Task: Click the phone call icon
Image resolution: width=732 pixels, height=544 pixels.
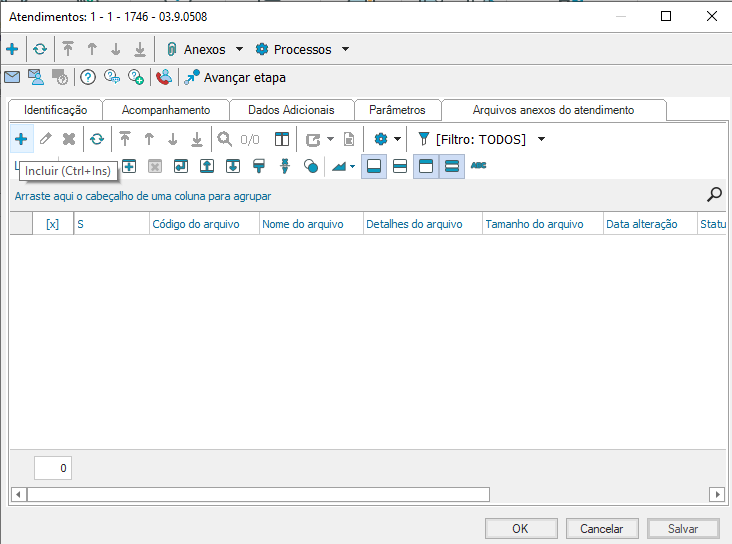Action: tap(164, 77)
